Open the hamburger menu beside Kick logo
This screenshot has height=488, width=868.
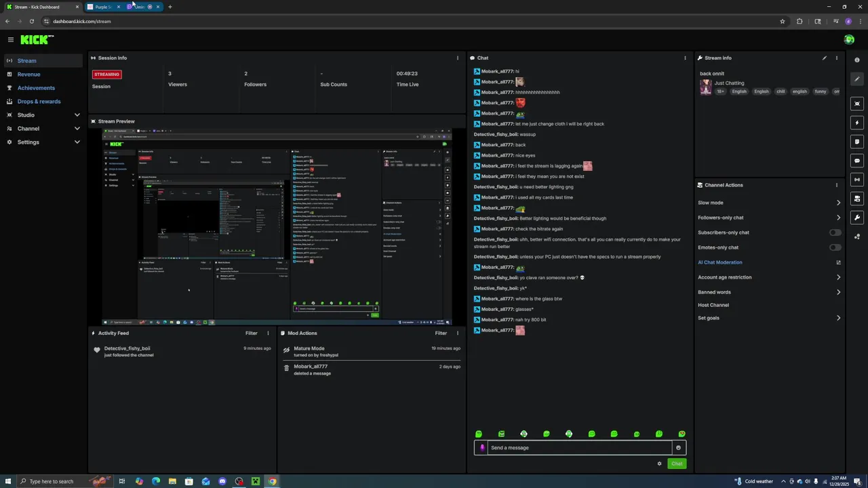point(10,40)
